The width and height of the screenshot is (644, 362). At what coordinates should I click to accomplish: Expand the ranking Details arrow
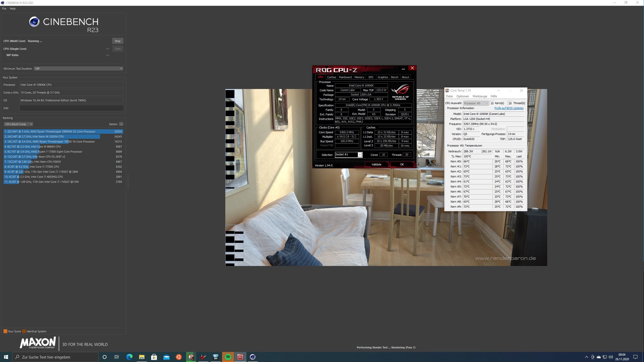(121, 124)
